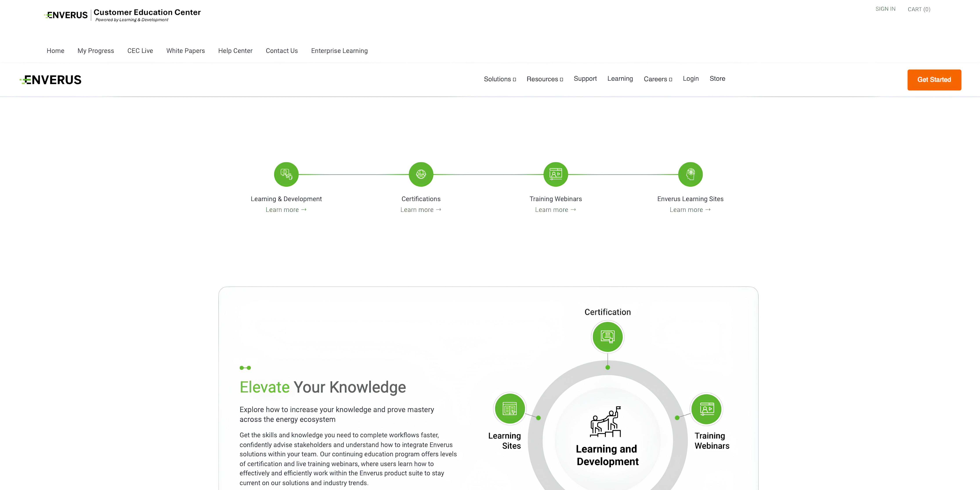This screenshot has height=490, width=980.
Task: Click Learn more under Certifications
Action: click(421, 210)
